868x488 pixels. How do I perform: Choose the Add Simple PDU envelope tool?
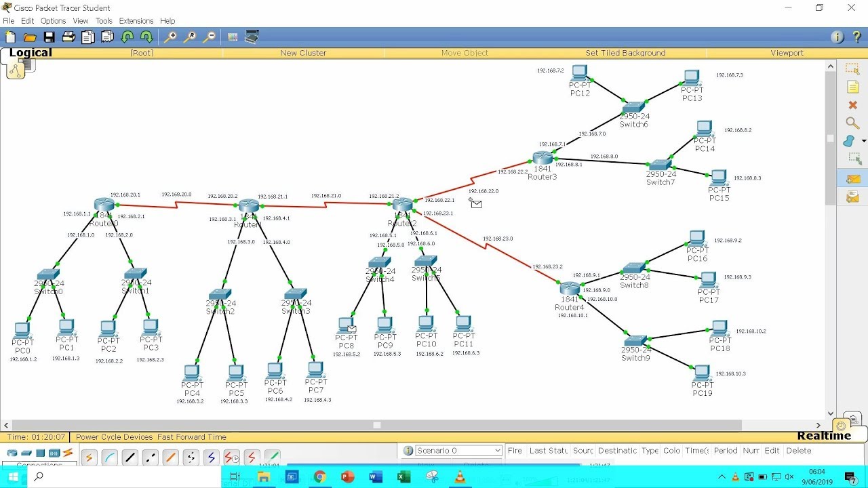pos(852,179)
